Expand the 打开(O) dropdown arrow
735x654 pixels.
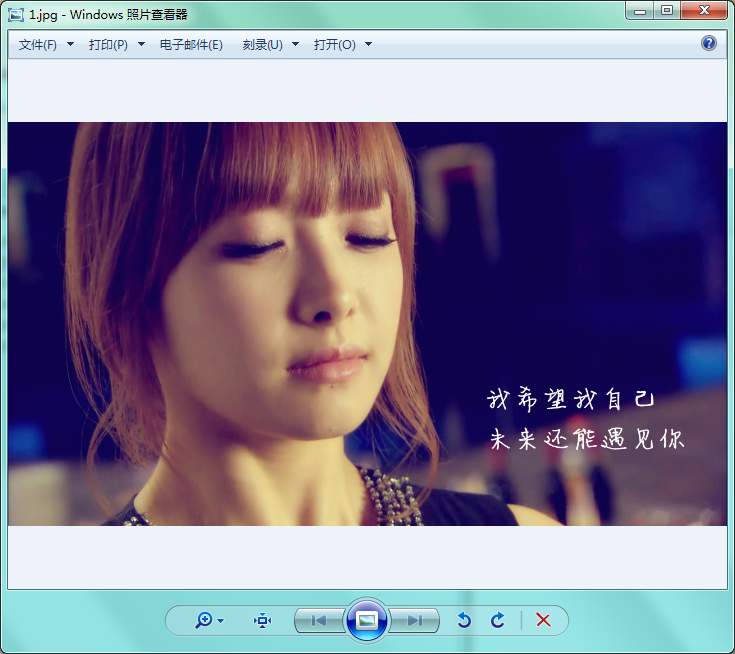[368, 44]
